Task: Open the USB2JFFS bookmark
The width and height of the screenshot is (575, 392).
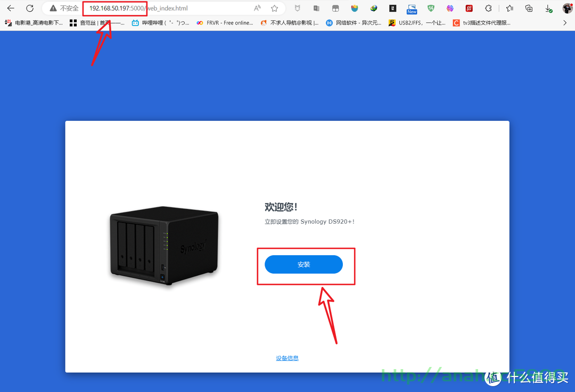Action: coord(417,23)
